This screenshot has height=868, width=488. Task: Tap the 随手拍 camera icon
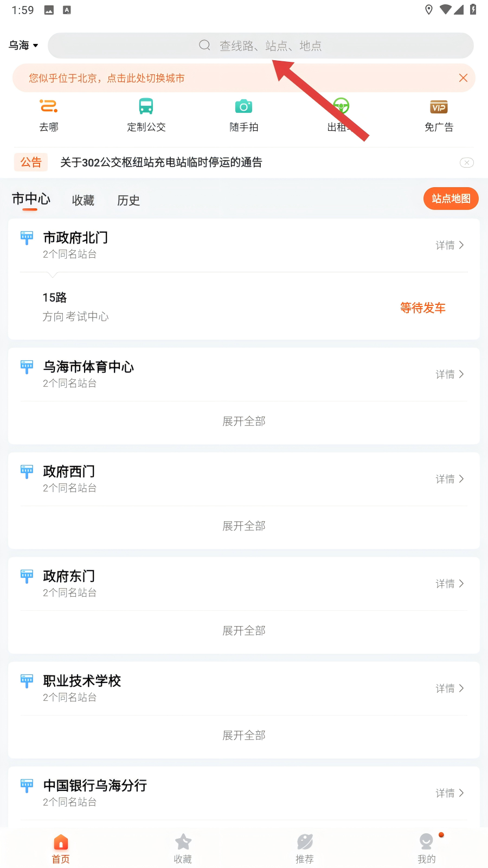point(243,106)
